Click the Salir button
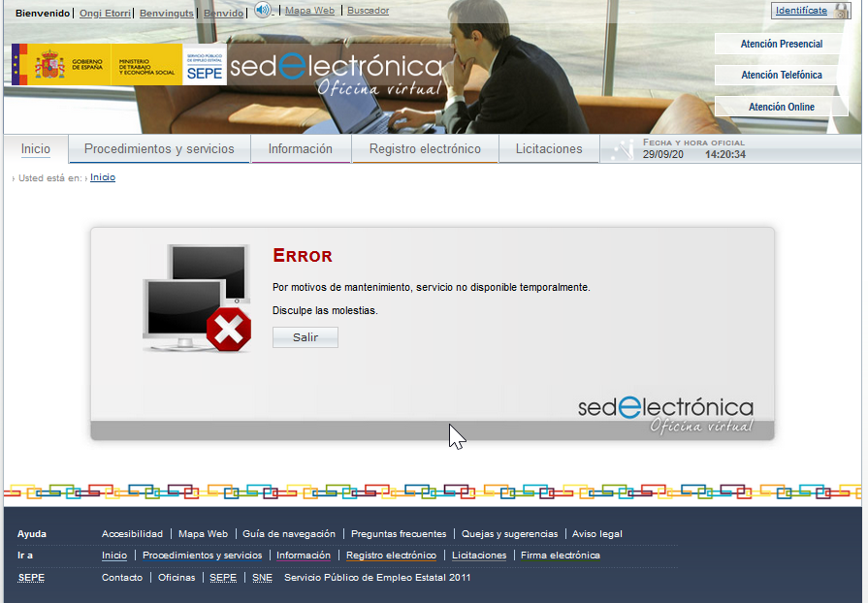The image size is (868, 603). pyautogui.click(x=305, y=337)
